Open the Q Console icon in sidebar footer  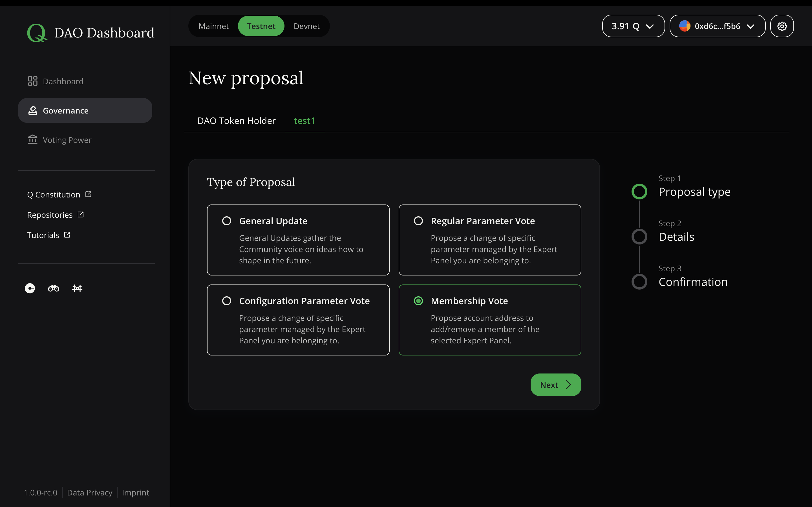point(29,288)
